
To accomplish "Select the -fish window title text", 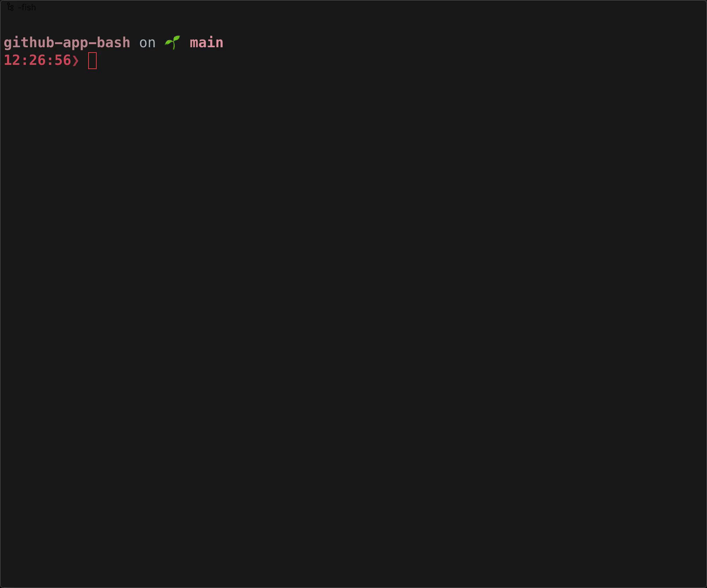I will click(x=27, y=7).
